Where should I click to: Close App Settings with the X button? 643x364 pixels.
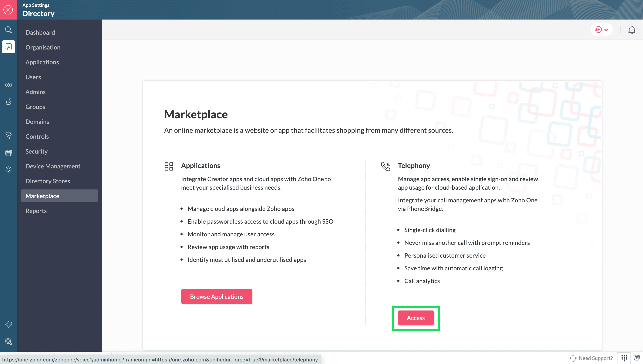pyautogui.click(x=8, y=10)
